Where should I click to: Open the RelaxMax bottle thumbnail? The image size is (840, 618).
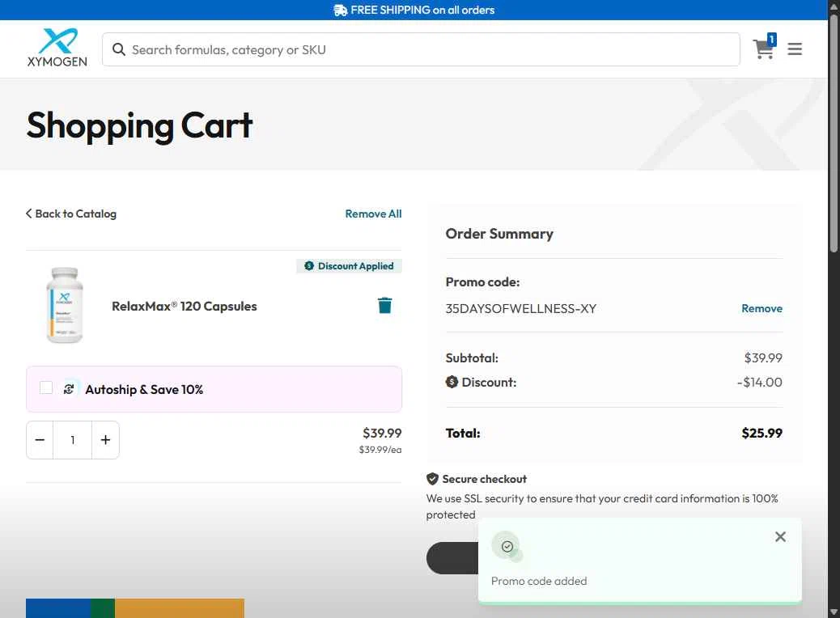pyautogui.click(x=64, y=305)
